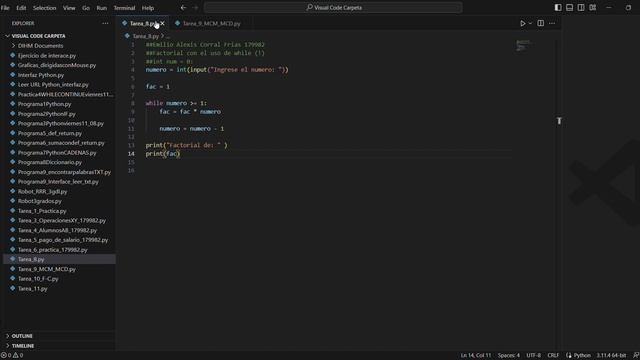The image size is (640, 360).
Task: Toggle Secondary Side Bar layout icon
Action: [x=581, y=7]
